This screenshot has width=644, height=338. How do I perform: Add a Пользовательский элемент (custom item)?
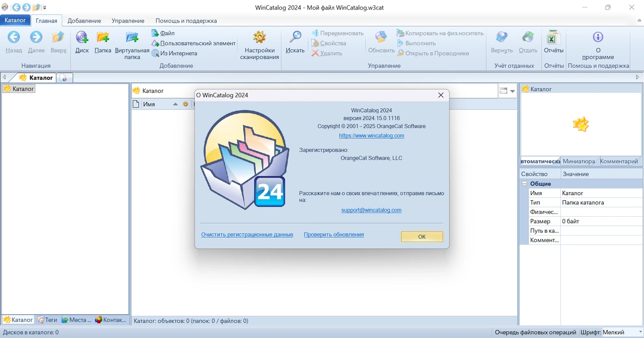[193, 43]
